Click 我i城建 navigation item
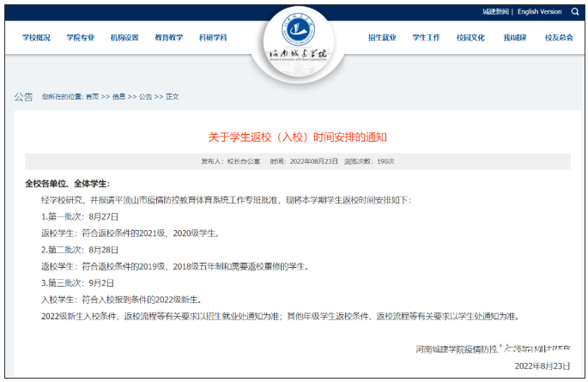588x382 pixels. 515,38
